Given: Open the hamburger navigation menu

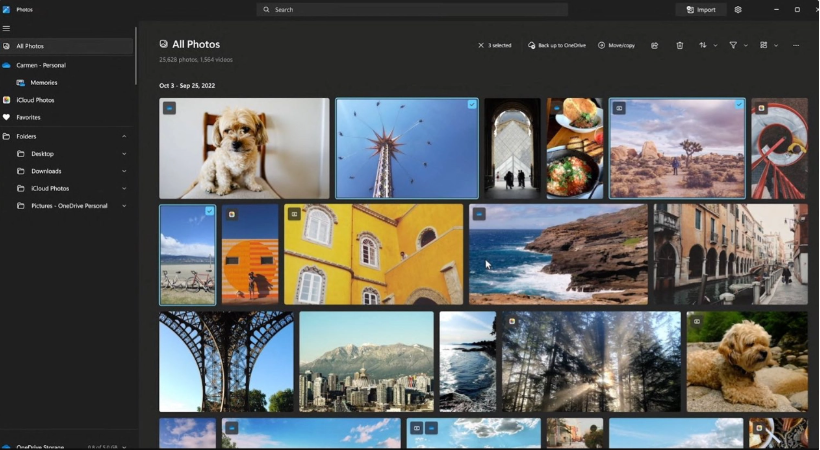Looking at the screenshot, I should click(7, 28).
